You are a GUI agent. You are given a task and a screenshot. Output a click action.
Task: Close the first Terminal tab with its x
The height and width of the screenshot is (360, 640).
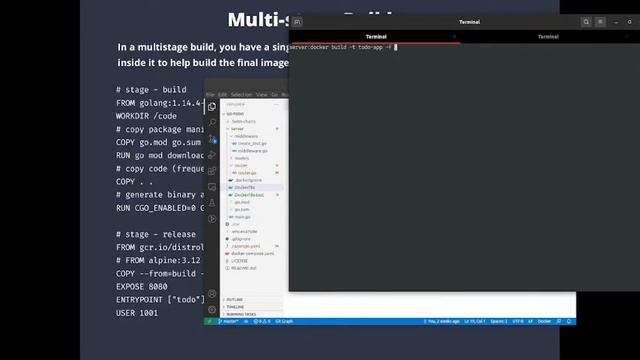(x=454, y=37)
